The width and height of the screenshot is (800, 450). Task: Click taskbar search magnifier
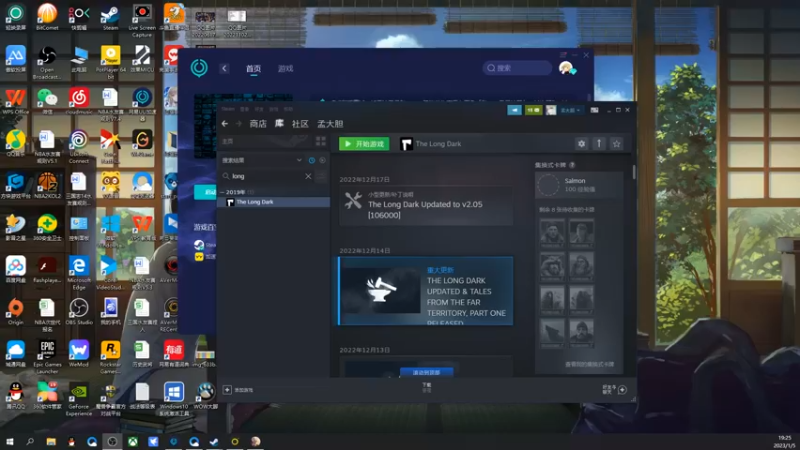30,441
